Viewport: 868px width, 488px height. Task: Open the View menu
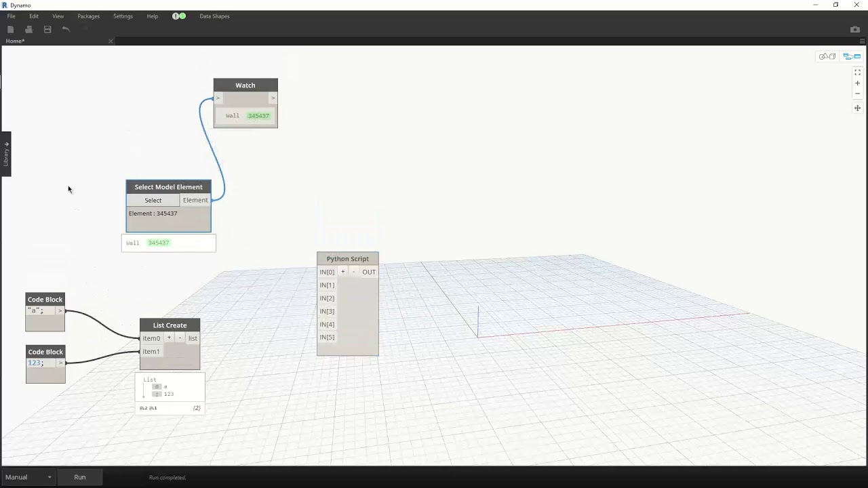[58, 16]
